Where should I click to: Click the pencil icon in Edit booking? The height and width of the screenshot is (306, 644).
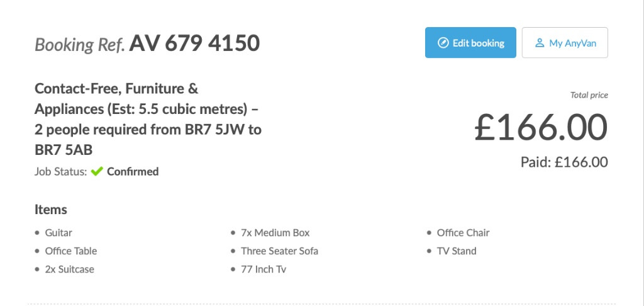pos(443,43)
